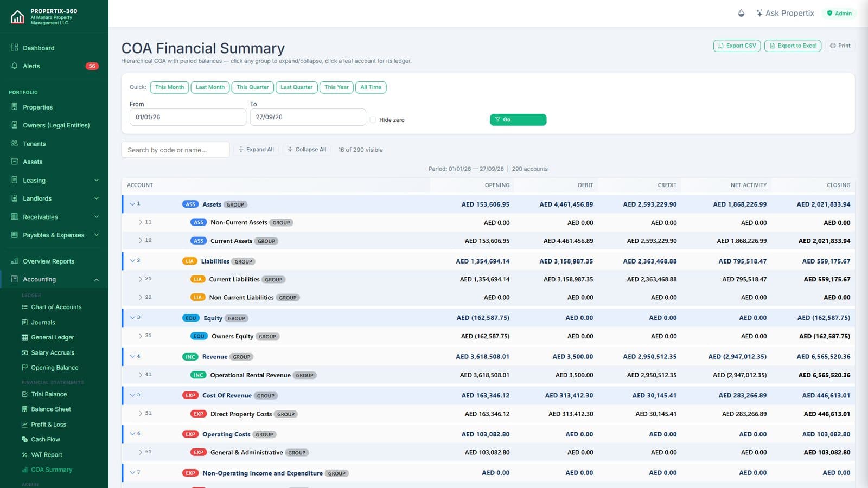Expand the Operational Rental Revenue row
Image resolution: width=868 pixels, height=488 pixels.
(x=141, y=375)
